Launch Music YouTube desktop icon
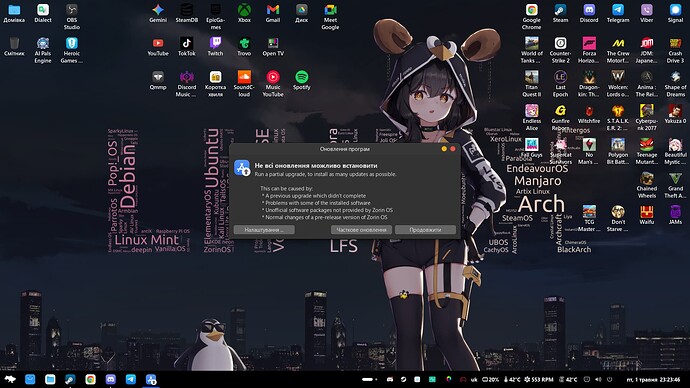Viewport: 690px width, 388px height. pyautogui.click(x=273, y=84)
